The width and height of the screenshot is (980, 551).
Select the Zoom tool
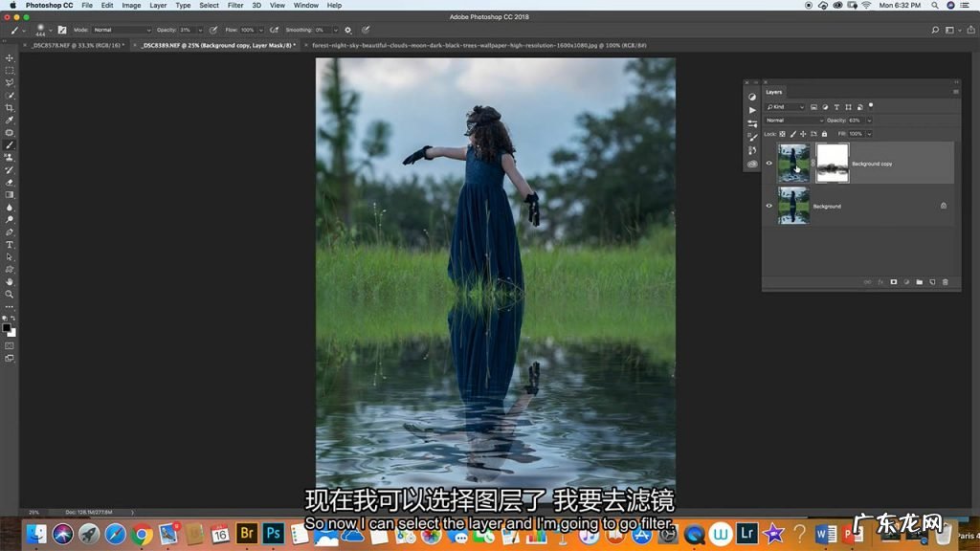(x=10, y=295)
